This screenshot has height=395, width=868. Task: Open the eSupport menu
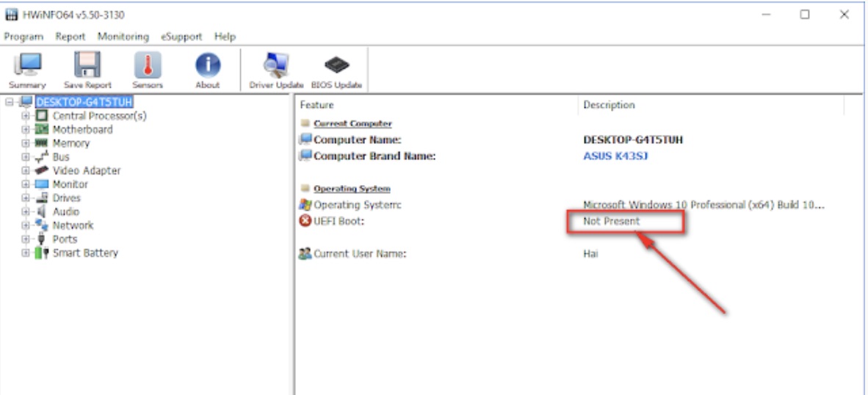tap(181, 37)
